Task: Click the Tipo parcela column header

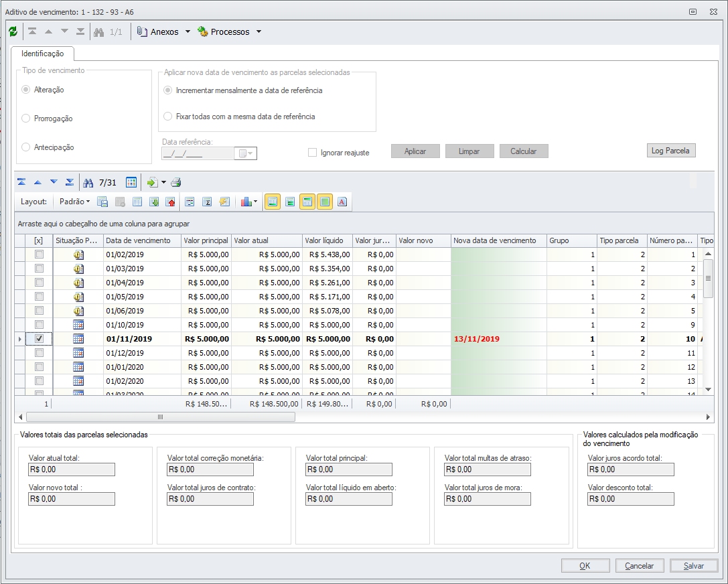Action: click(622, 240)
